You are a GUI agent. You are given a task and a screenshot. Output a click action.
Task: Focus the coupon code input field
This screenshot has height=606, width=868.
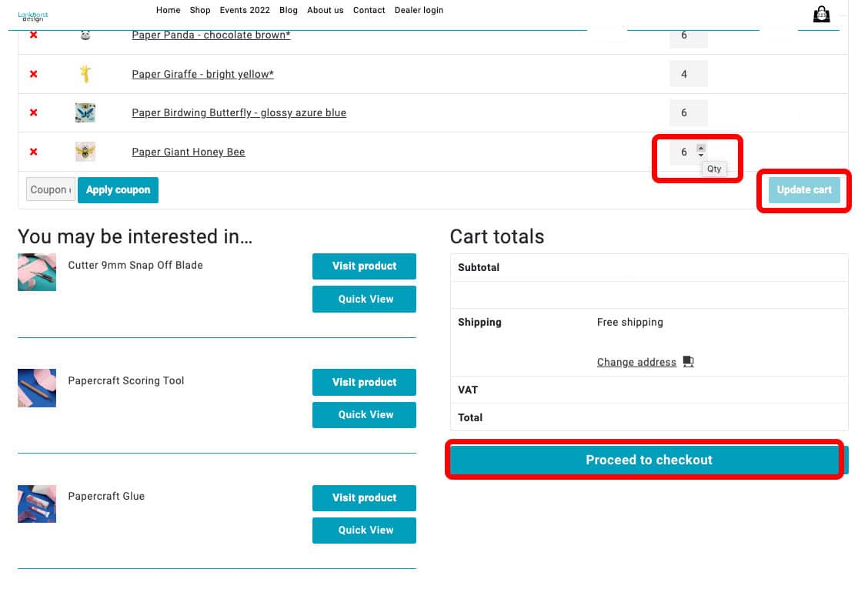51,190
